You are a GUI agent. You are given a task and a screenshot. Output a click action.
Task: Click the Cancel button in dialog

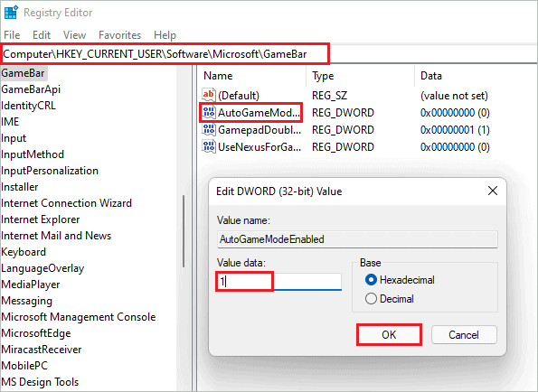(464, 335)
